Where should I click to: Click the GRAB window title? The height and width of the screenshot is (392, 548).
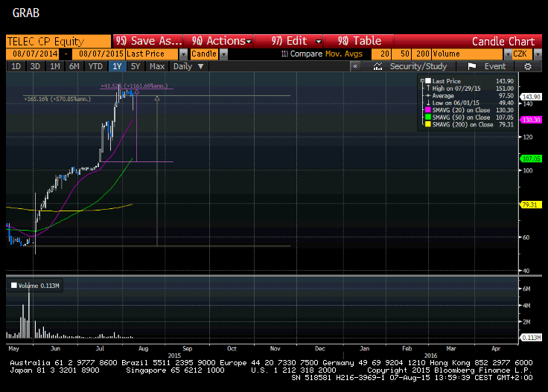[26, 13]
